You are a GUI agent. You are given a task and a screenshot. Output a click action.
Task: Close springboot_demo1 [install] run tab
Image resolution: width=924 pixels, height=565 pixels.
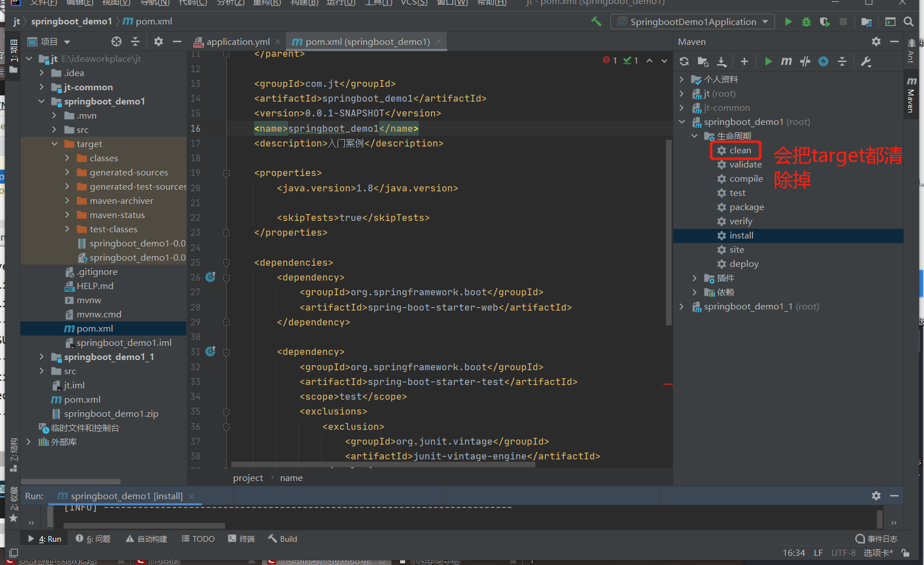point(192,496)
